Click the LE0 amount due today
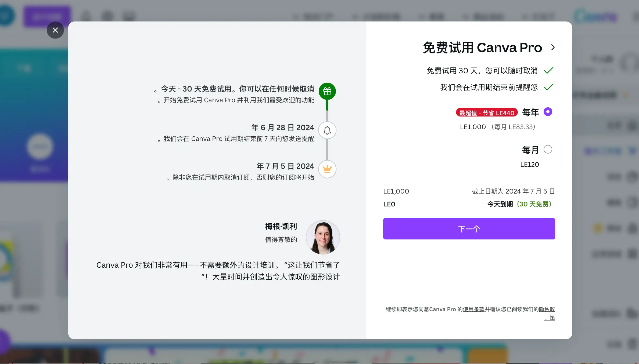The image size is (639, 364). pos(389,204)
